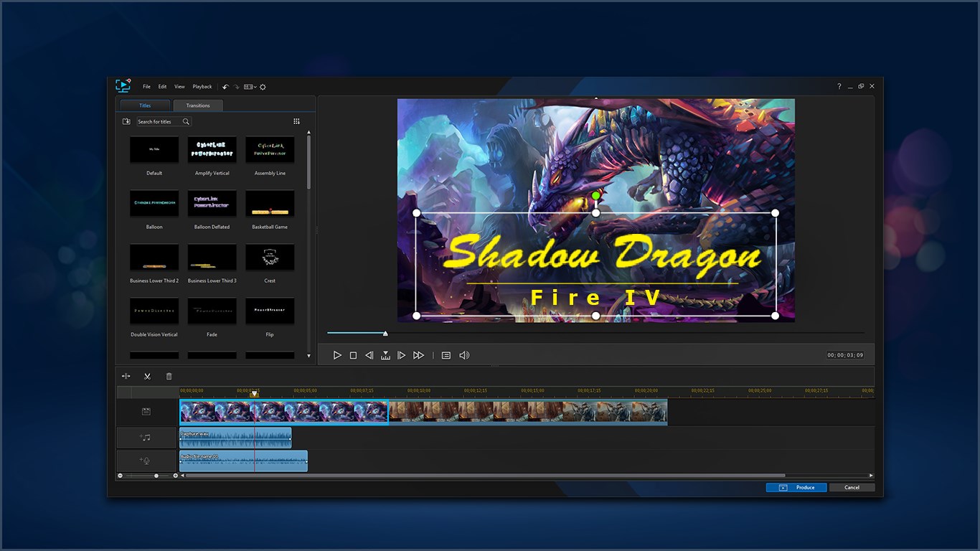The width and height of the screenshot is (980, 551).
Task: Step back one frame
Action: pos(369,355)
